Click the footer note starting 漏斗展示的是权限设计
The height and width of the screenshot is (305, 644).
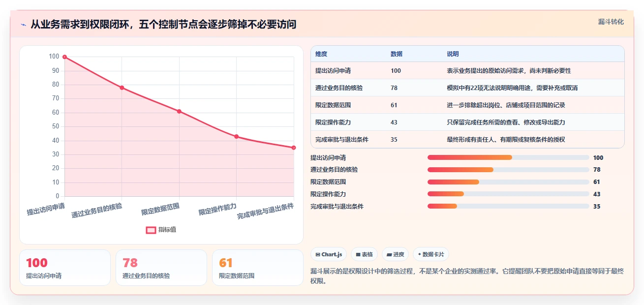(x=467, y=276)
